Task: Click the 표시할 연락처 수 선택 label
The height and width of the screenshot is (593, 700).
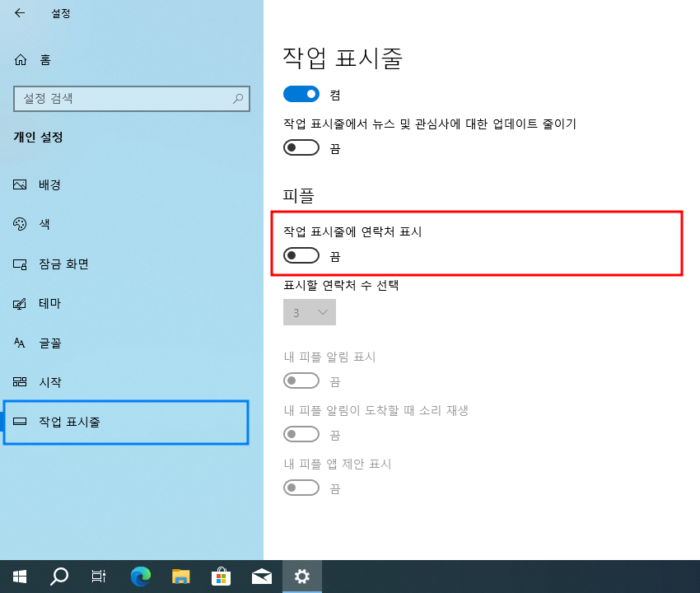Action: click(341, 285)
